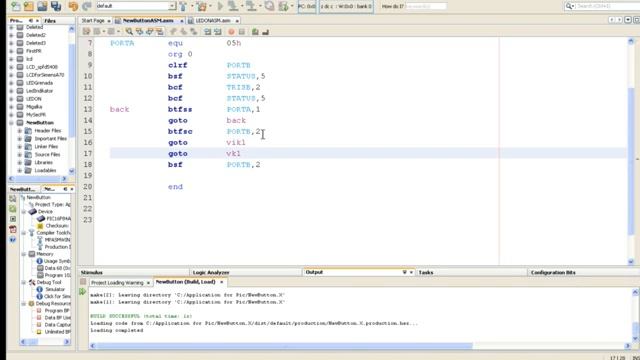The height and width of the screenshot is (360, 640).
Task: Collapse the NewButton project tree node
Action: coord(11,122)
